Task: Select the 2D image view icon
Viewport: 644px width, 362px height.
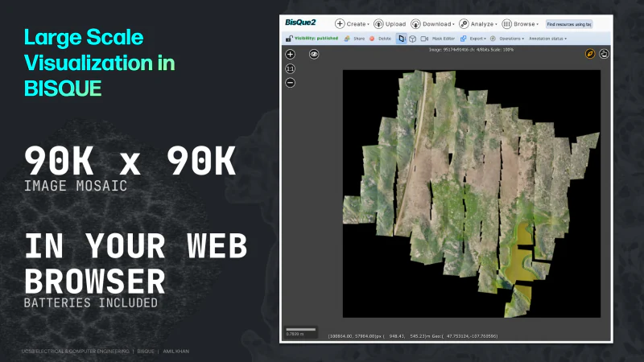Action: [401, 39]
